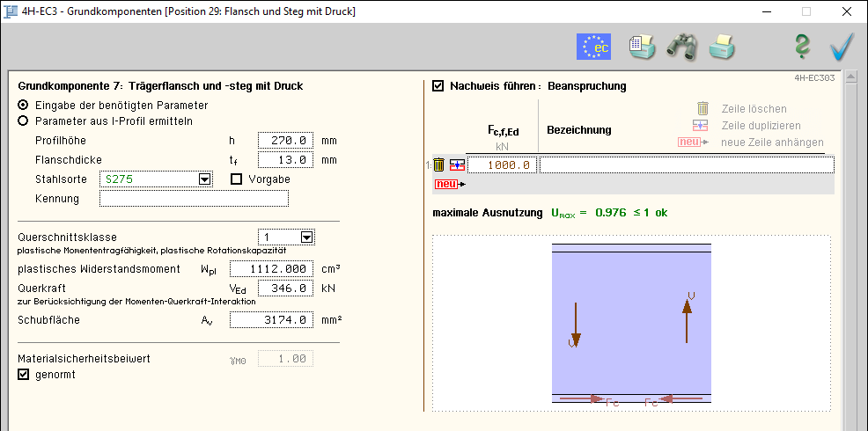Click the printer icon in toolbar
Screen dimensions: 868x431
pos(722,47)
